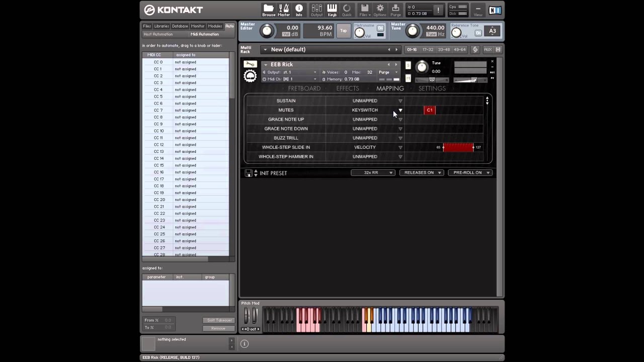Click the info icon in the bottom bar
Image resolution: width=644 pixels, height=362 pixels.
click(x=245, y=344)
